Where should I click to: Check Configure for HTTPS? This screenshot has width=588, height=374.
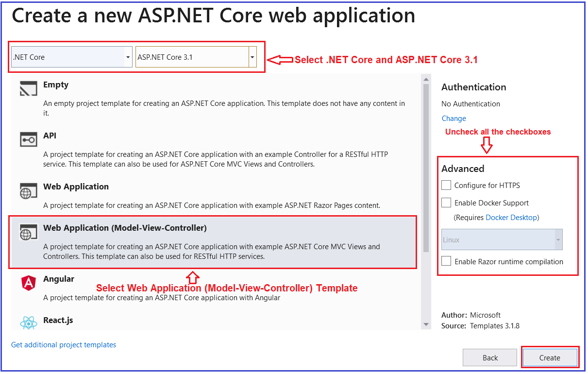coord(446,185)
